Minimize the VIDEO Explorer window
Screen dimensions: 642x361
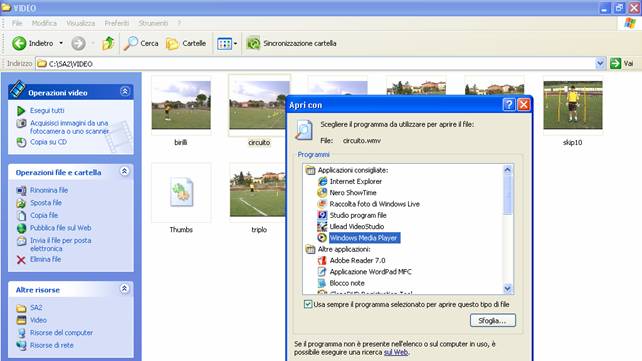click(x=605, y=8)
